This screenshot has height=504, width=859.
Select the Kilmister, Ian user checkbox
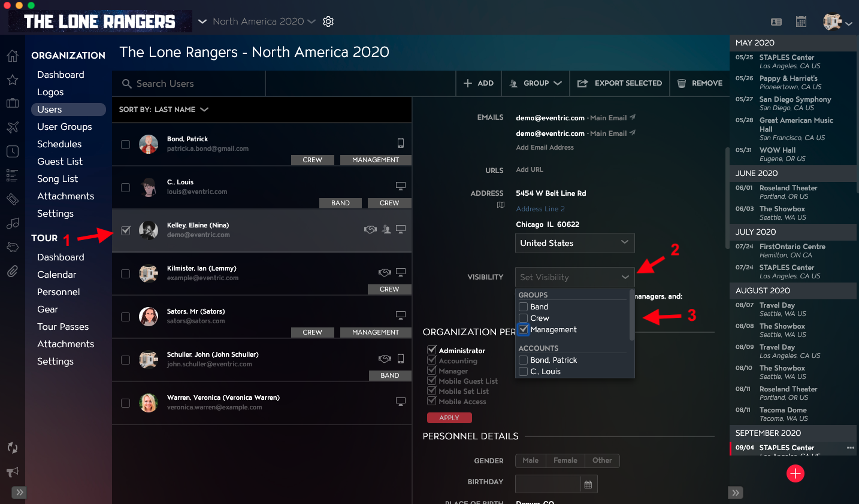[126, 274]
